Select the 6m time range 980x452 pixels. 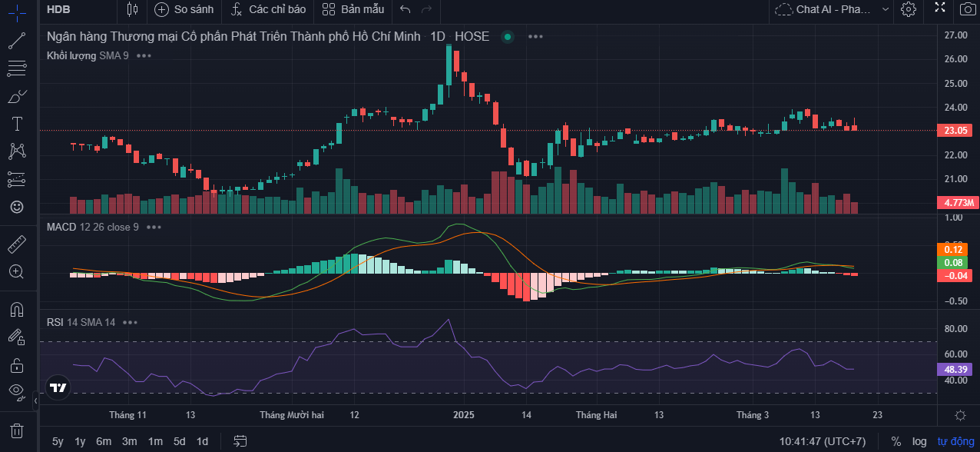(104, 441)
